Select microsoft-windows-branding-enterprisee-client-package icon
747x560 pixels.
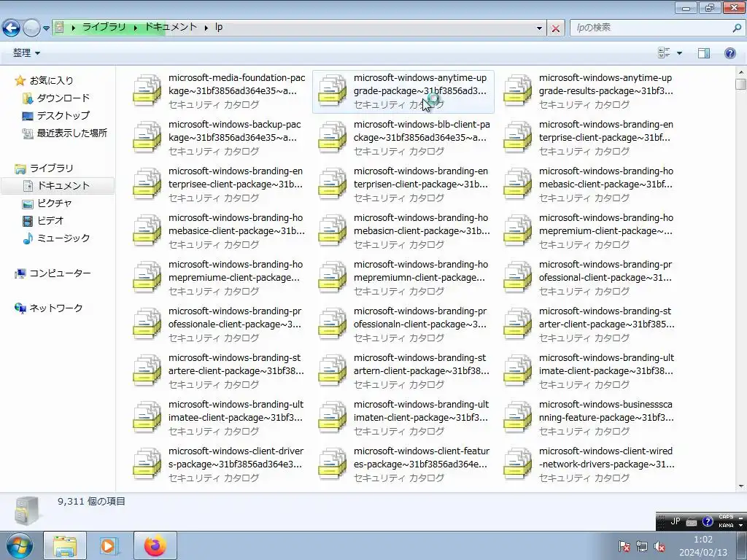click(147, 183)
